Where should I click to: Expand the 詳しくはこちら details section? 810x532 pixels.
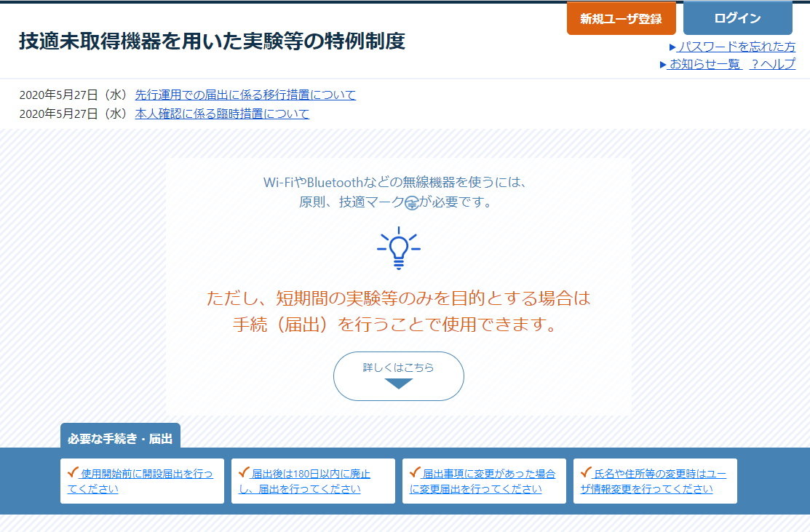click(x=398, y=376)
